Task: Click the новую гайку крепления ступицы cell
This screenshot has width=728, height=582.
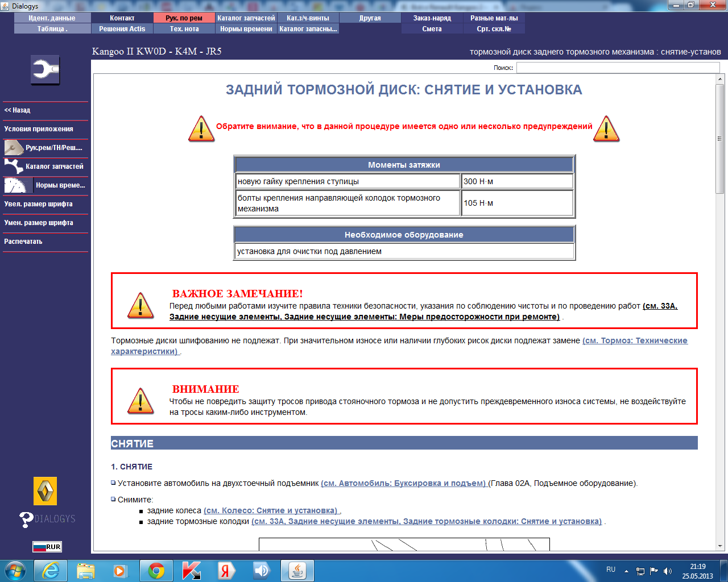Action: pos(348,181)
